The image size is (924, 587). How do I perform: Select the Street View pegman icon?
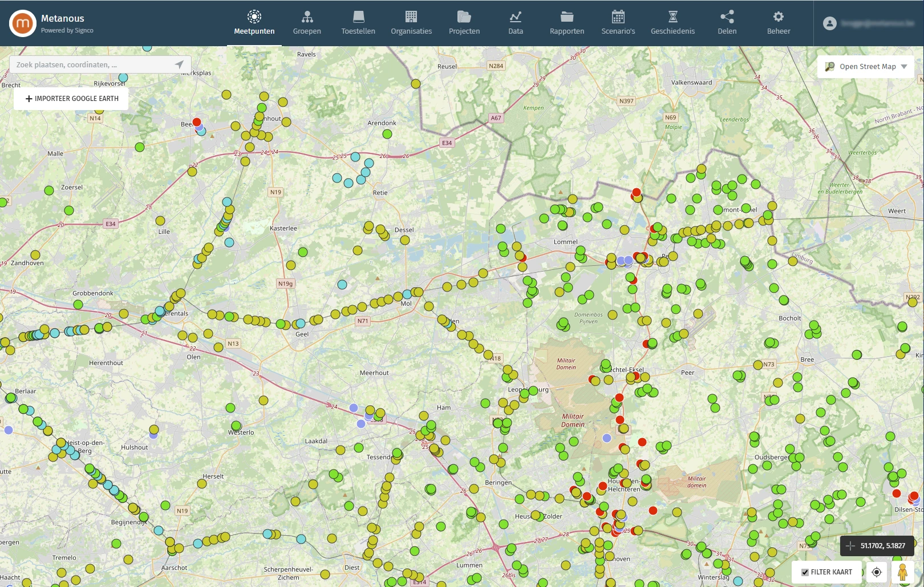point(902,572)
